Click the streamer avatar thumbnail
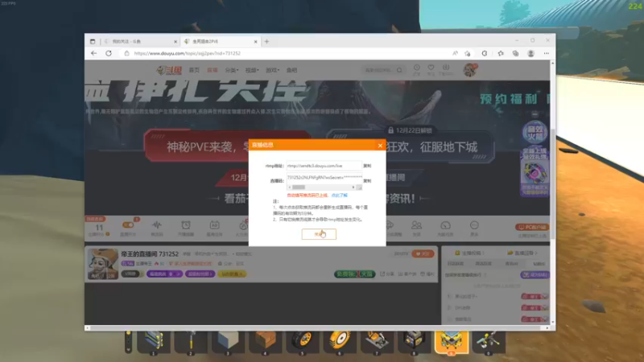The height and width of the screenshot is (362, 644). tap(103, 264)
